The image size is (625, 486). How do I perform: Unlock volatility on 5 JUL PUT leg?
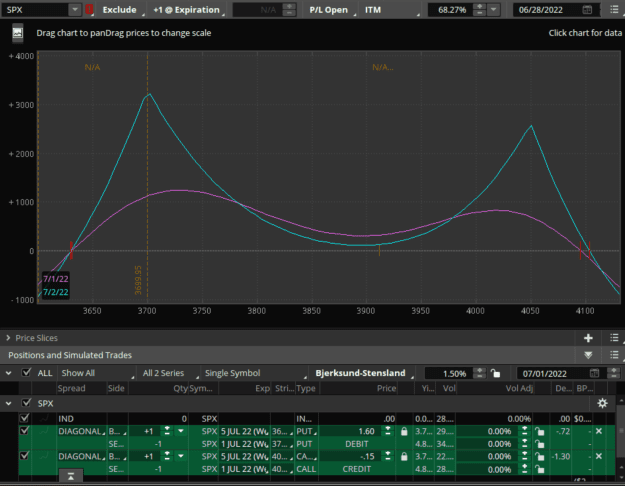pyautogui.click(x=539, y=431)
